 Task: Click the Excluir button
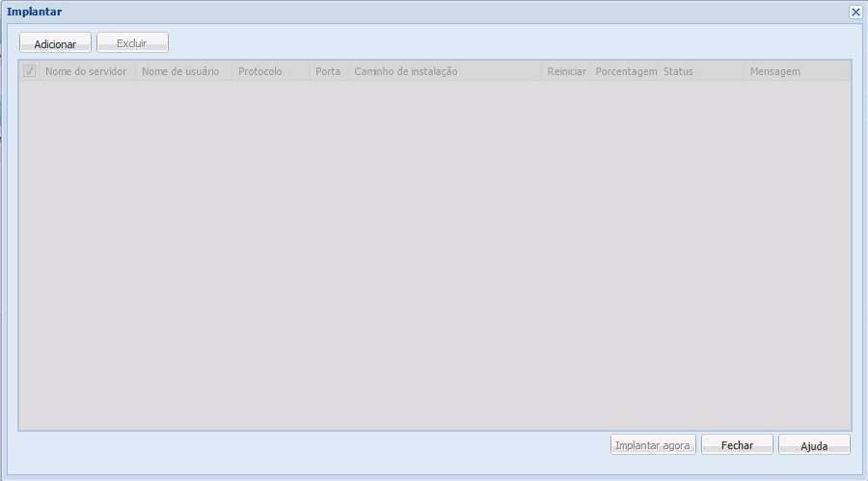132,43
